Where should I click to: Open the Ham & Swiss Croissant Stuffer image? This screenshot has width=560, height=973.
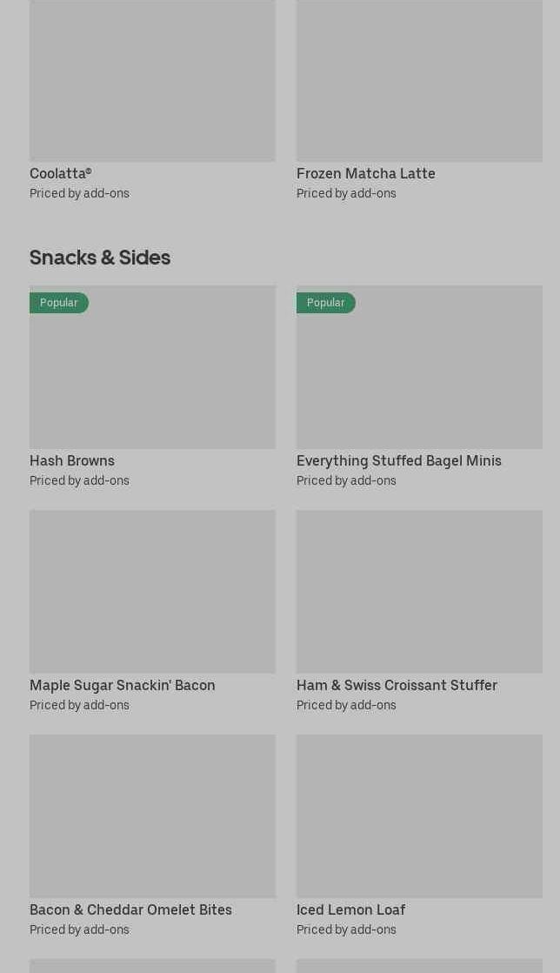(419, 591)
